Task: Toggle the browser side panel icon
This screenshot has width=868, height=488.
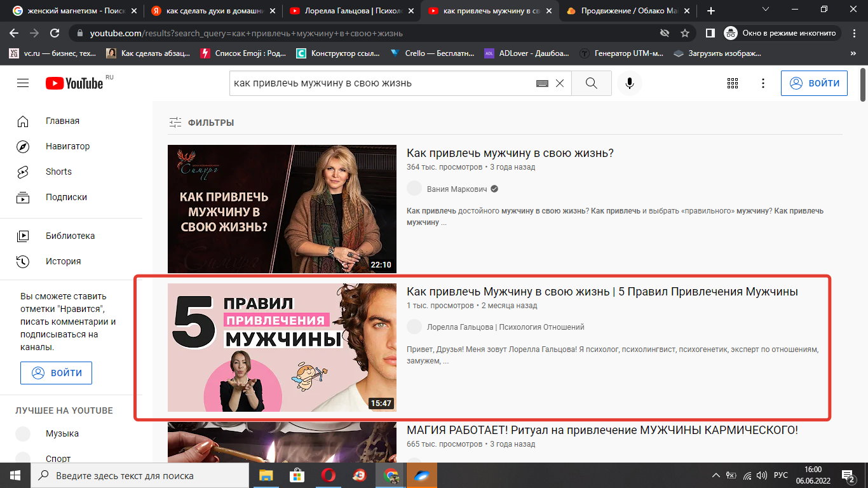Action: pos(710,33)
